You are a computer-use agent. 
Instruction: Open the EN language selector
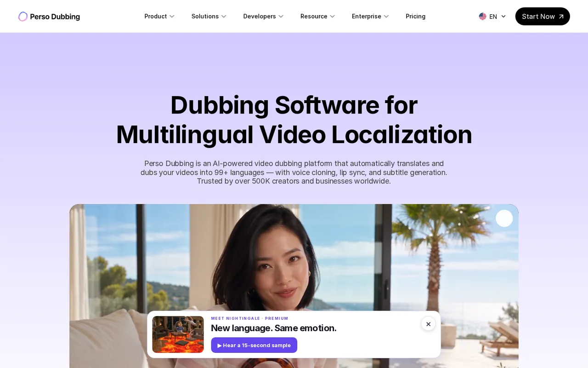point(492,17)
